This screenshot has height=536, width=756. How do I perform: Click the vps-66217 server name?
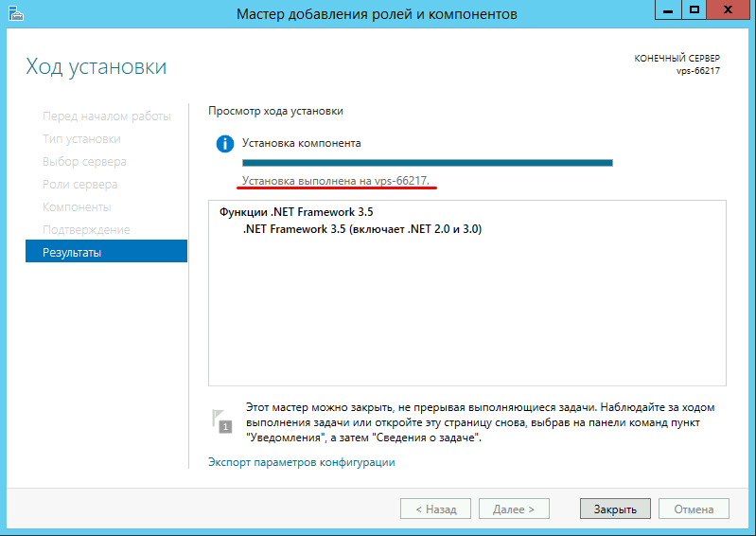tap(697, 71)
